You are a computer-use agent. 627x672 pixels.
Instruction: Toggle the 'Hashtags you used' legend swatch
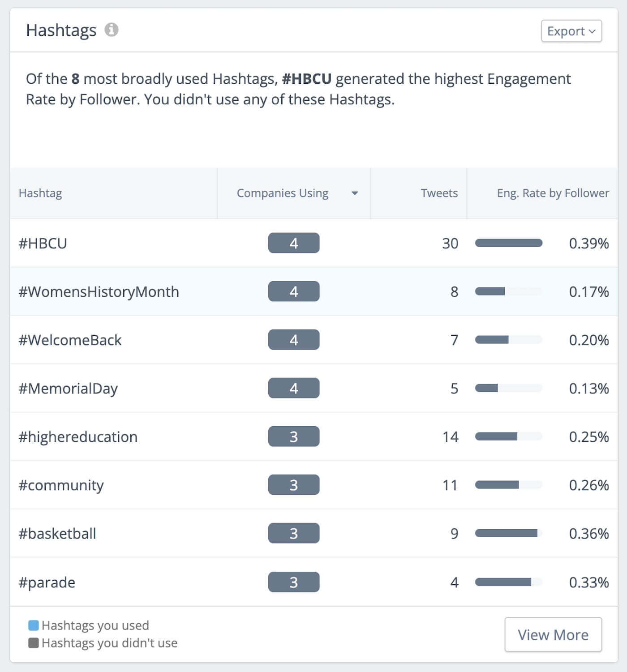33,625
